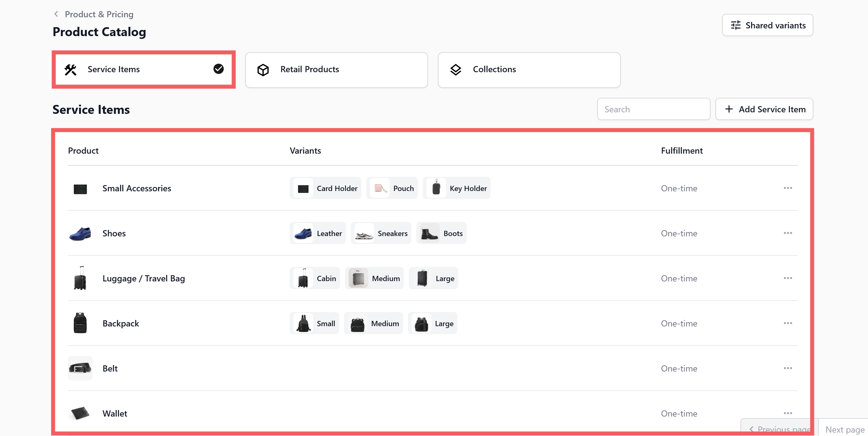
Task: Click the Shared variants sliders icon
Action: tap(736, 25)
